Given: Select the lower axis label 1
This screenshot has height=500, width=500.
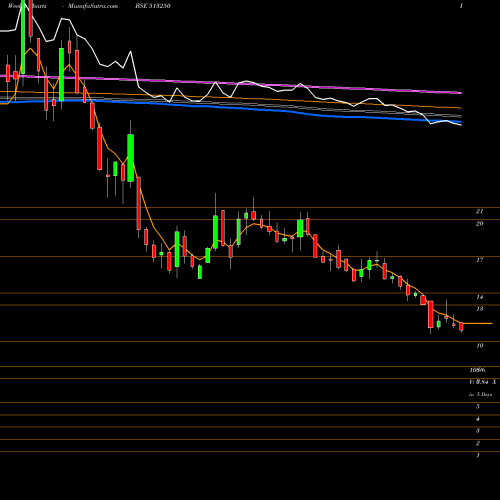Looking at the screenshot, I should click(478, 455).
